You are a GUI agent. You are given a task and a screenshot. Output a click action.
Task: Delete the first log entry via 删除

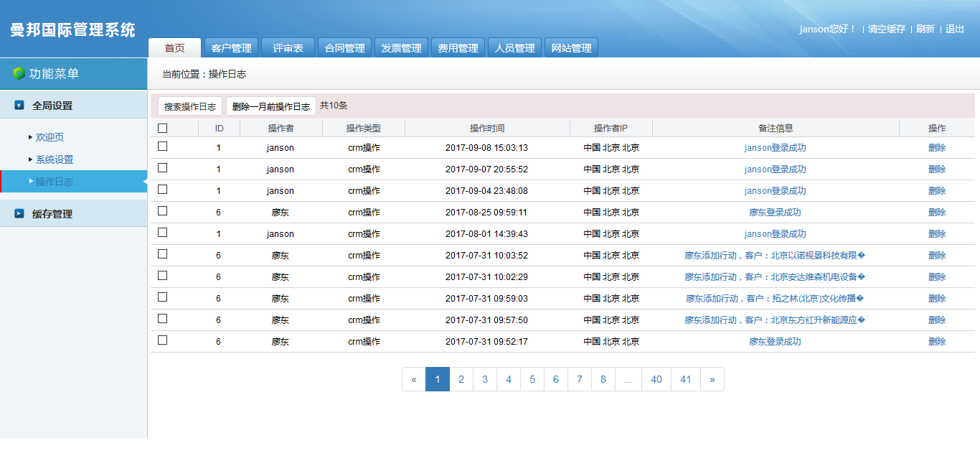point(938,147)
